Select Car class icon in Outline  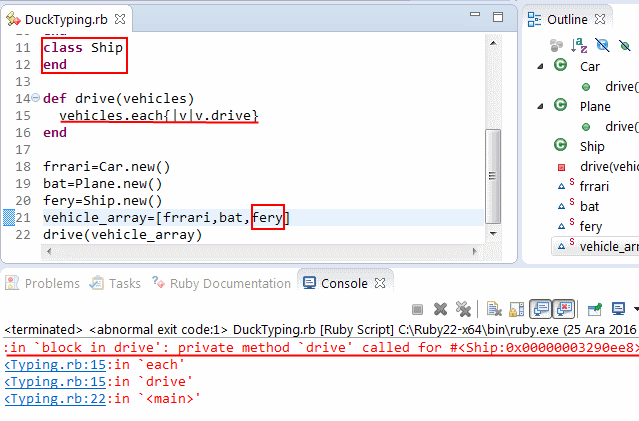click(x=560, y=65)
